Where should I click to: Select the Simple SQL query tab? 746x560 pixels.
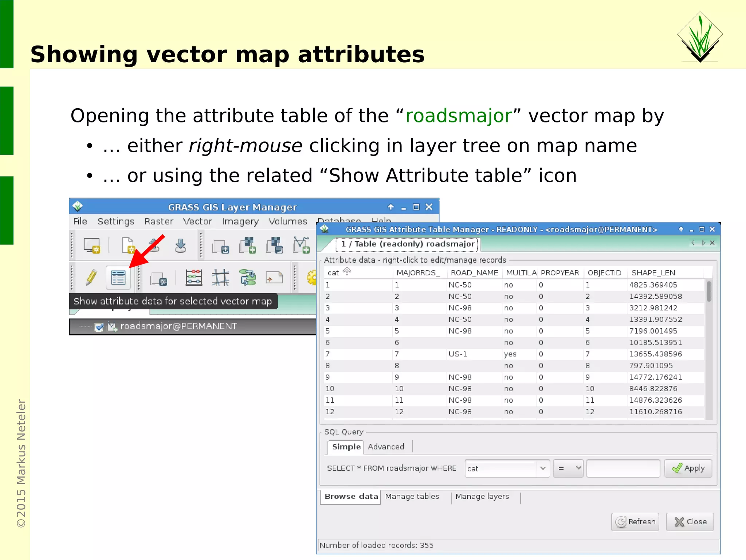(346, 447)
